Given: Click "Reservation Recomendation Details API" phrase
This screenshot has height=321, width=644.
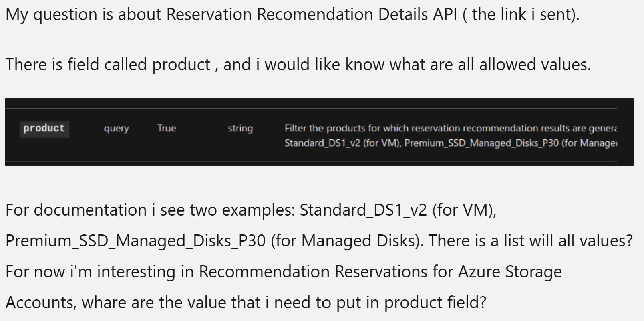Looking at the screenshot, I should [x=311, y=14].
